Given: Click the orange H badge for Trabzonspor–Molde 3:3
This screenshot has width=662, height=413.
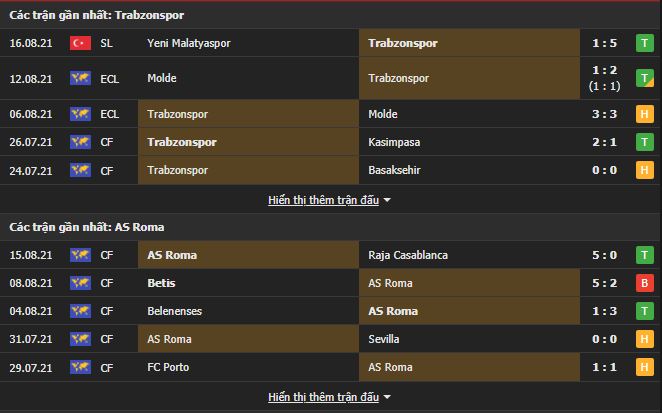Looking at the screenshot, I should (x=645, y=114).
